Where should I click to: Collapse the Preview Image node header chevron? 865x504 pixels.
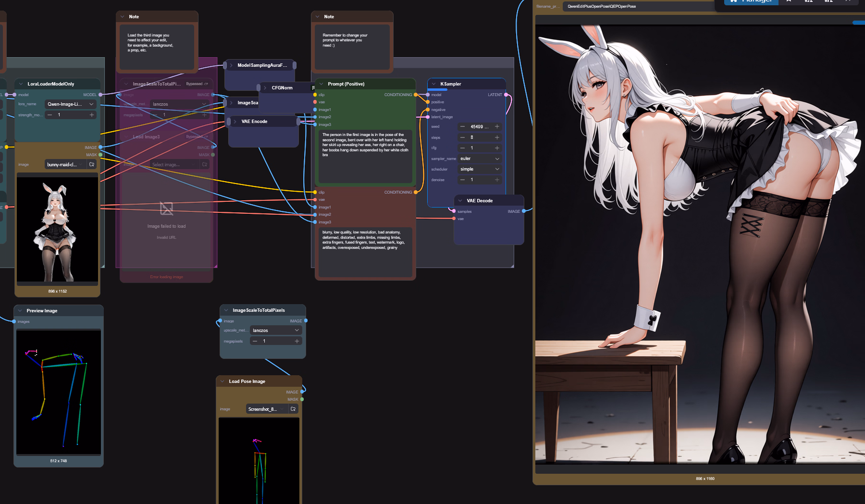point(20,311)
